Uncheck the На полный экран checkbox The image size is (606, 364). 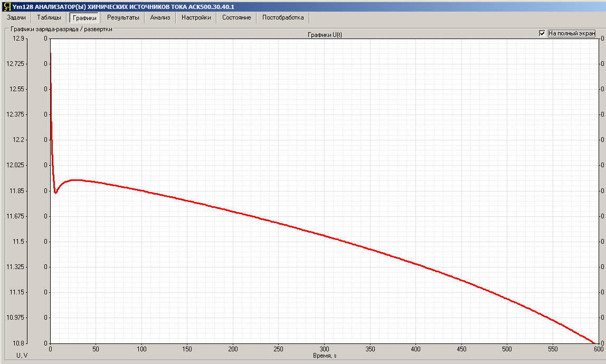[542, 34]
